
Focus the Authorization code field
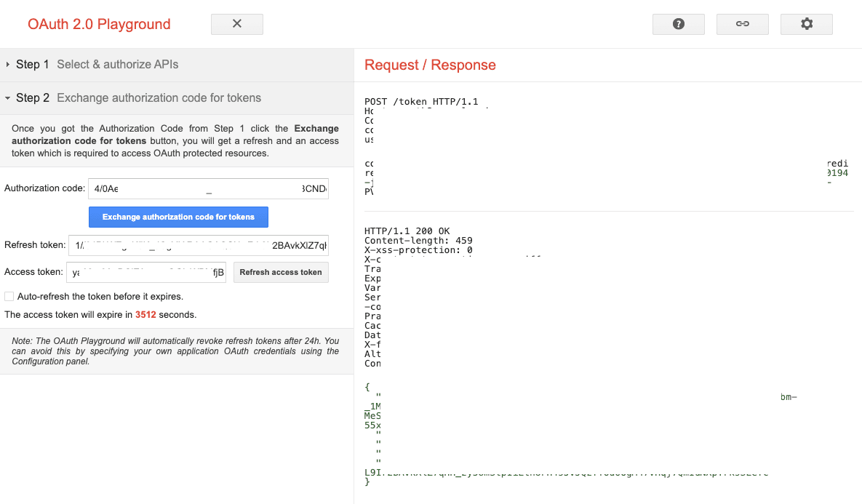pos(208,188)
